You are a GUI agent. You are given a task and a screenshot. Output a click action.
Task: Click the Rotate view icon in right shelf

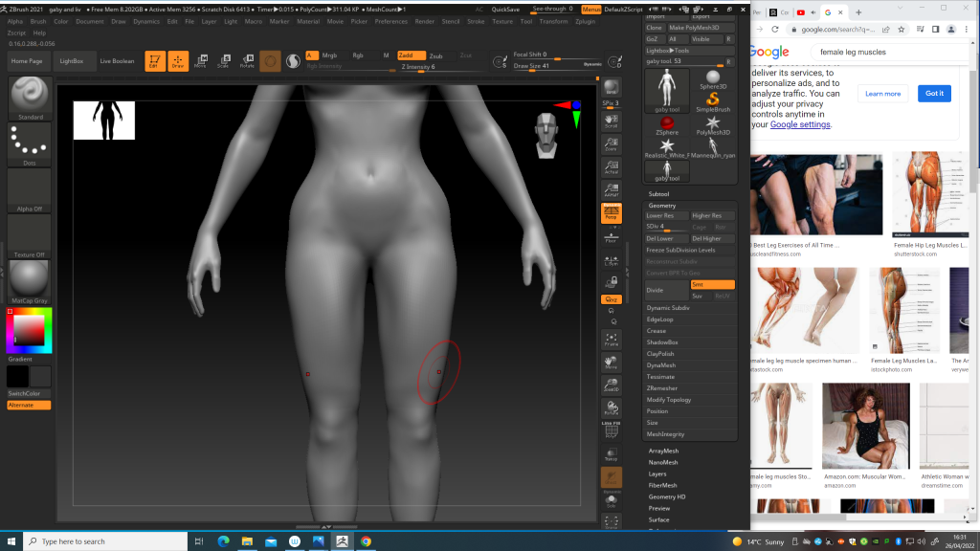click(612, 408)
